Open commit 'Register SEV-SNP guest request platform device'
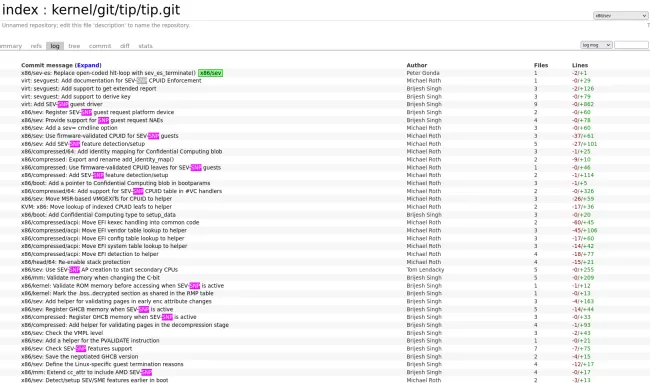The width and height of the screenshot is (650, 383). [x=97, y=112]
